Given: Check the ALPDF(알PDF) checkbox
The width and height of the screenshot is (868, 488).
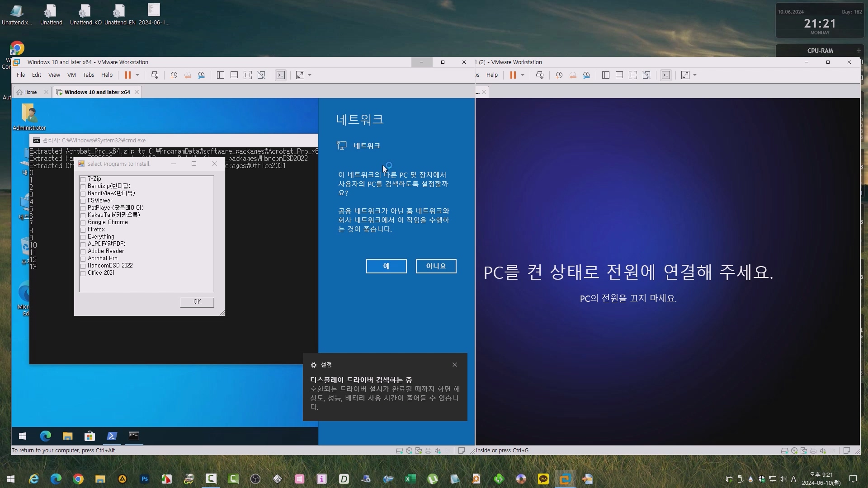Looking at the screenshot, I should [x=83, y=244].
